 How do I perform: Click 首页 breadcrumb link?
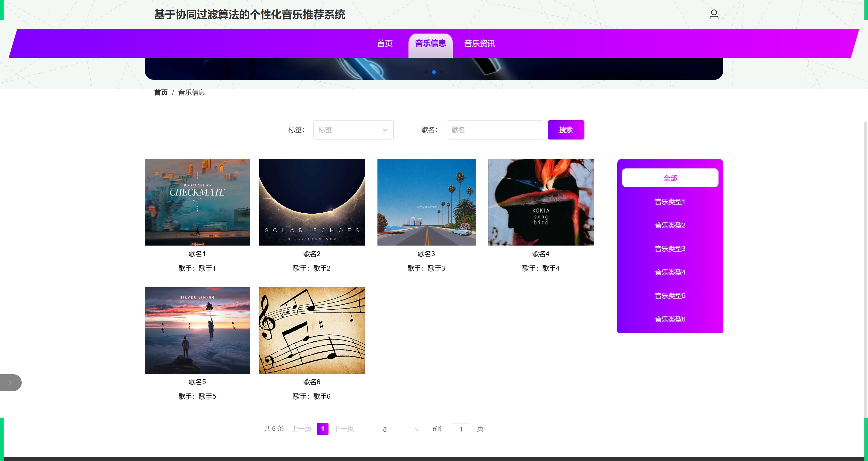pos(161,92)
